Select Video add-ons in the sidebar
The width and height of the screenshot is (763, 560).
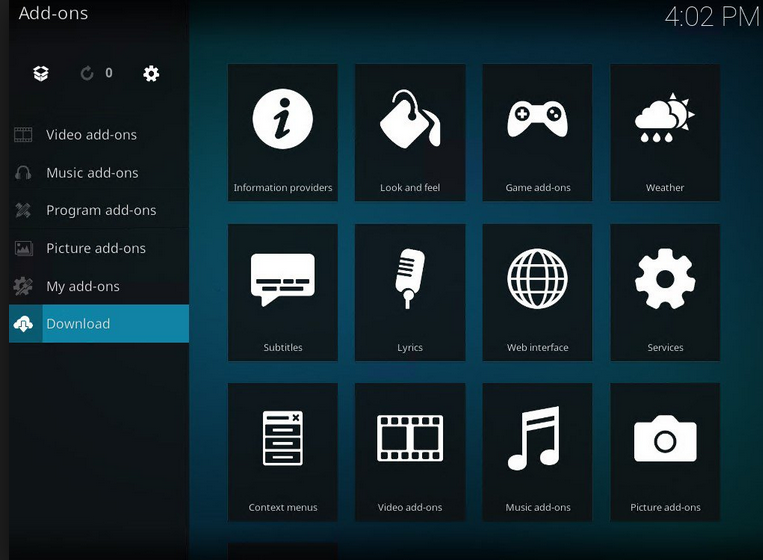[99, 135]
